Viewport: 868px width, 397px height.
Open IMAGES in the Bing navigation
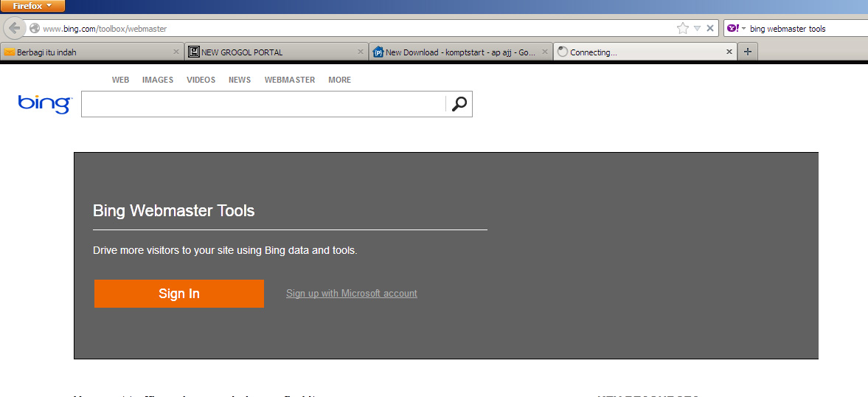[158, 80]
